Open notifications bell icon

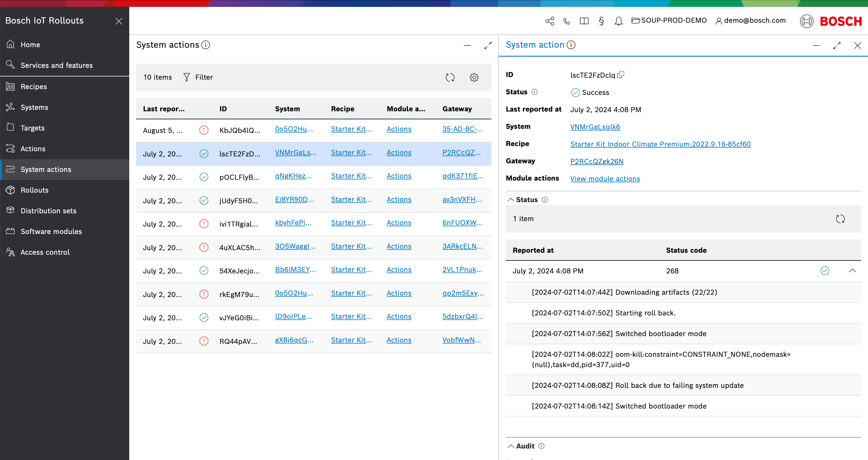point(618,21)
